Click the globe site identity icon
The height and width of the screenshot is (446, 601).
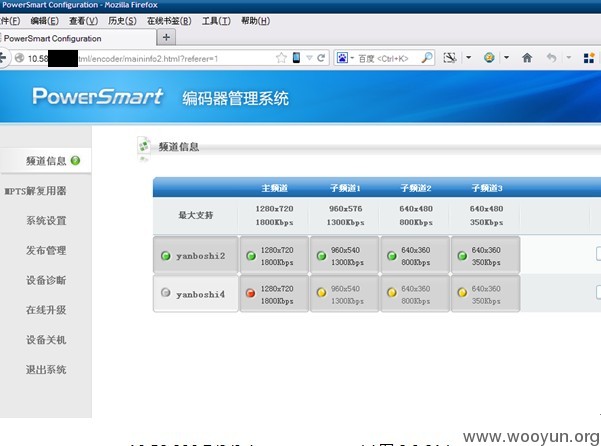[x=19, y=58]
